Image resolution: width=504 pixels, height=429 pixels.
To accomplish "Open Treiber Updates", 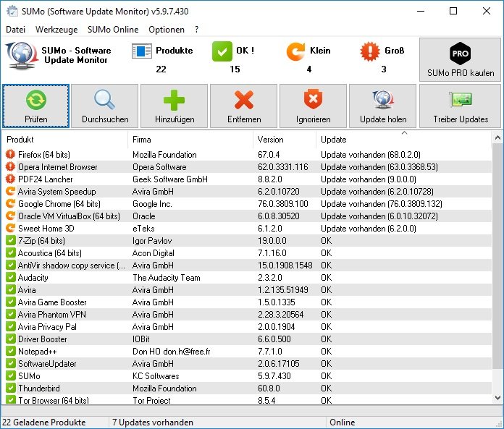I will pyautogui.click(x=461, y=106).
